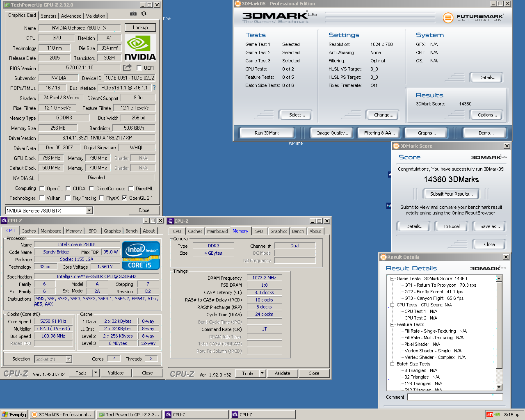This screenshot has height=420, width=525.
Task: Click the Result Details scrollbar up arrow
Action: (499, 278)
